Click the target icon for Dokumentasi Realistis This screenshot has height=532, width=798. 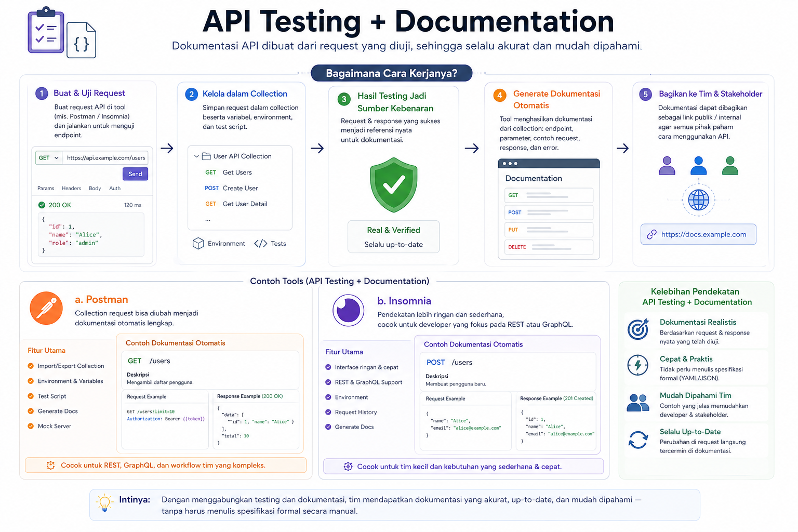[638, 329]
